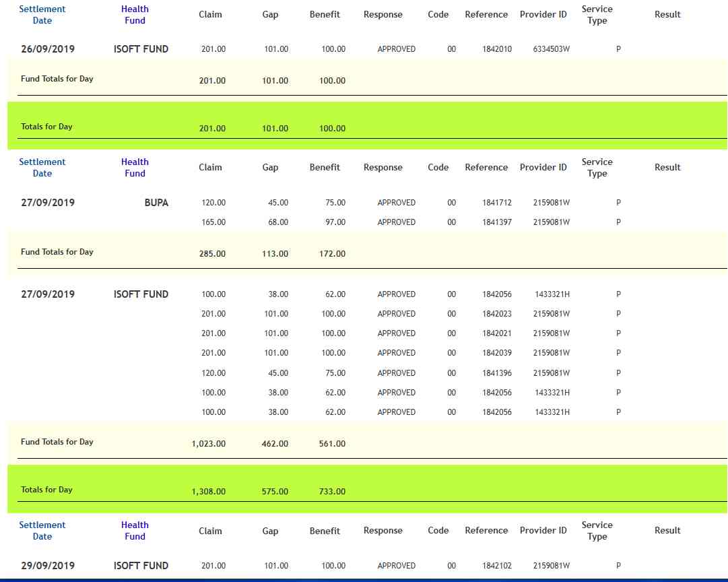Image resolution: width=728 pixels, height=582 pixels.
Task: Click APPROVED response in reference 1841397 row
Action: click(396, 222)
